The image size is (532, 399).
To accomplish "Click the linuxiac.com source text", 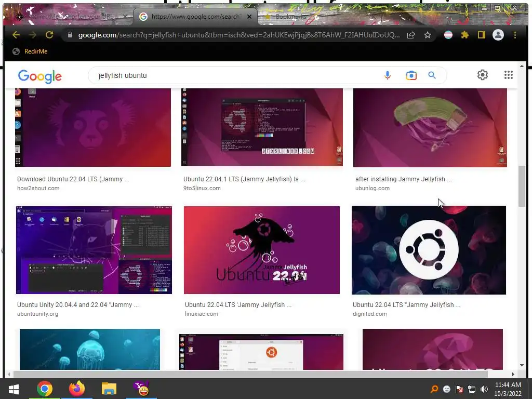I will [202, 314].
